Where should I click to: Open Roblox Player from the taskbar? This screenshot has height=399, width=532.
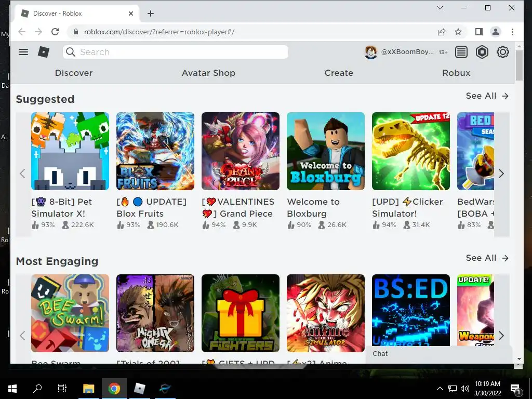pos(139,389)
